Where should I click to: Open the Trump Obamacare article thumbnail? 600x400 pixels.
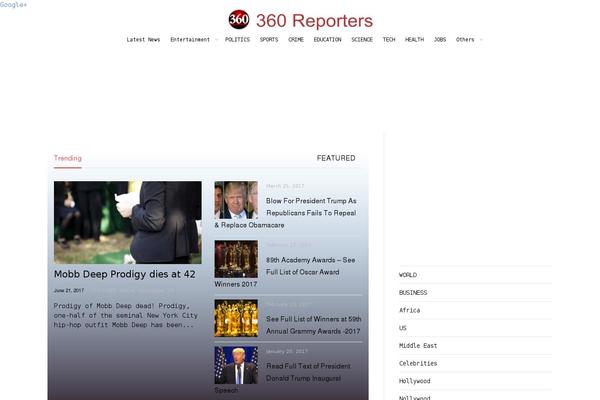click(236, 200)
